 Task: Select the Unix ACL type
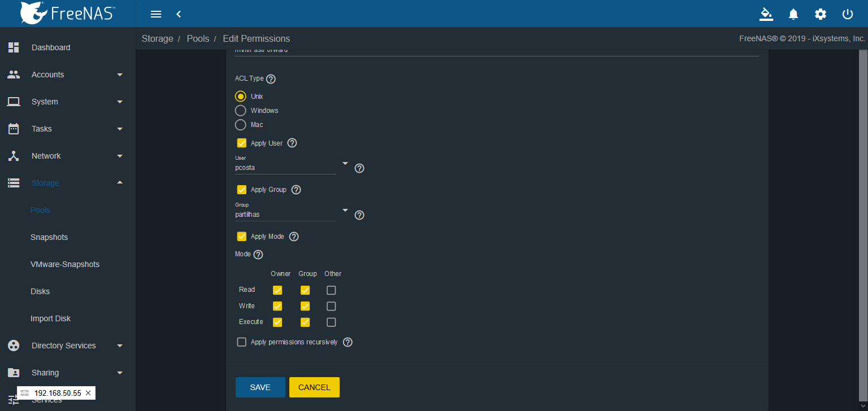point(241,97)
